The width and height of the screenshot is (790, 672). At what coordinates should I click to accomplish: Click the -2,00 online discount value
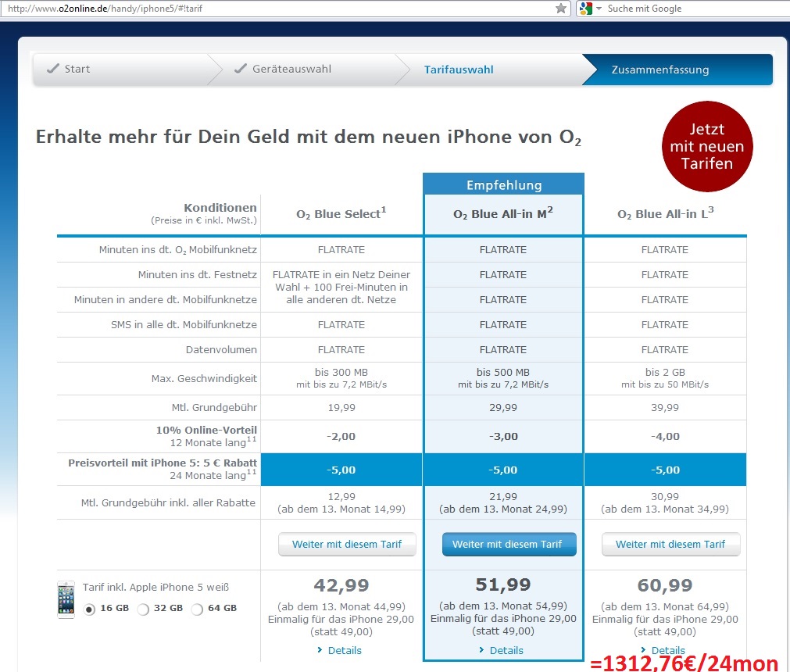coord(341,436)
